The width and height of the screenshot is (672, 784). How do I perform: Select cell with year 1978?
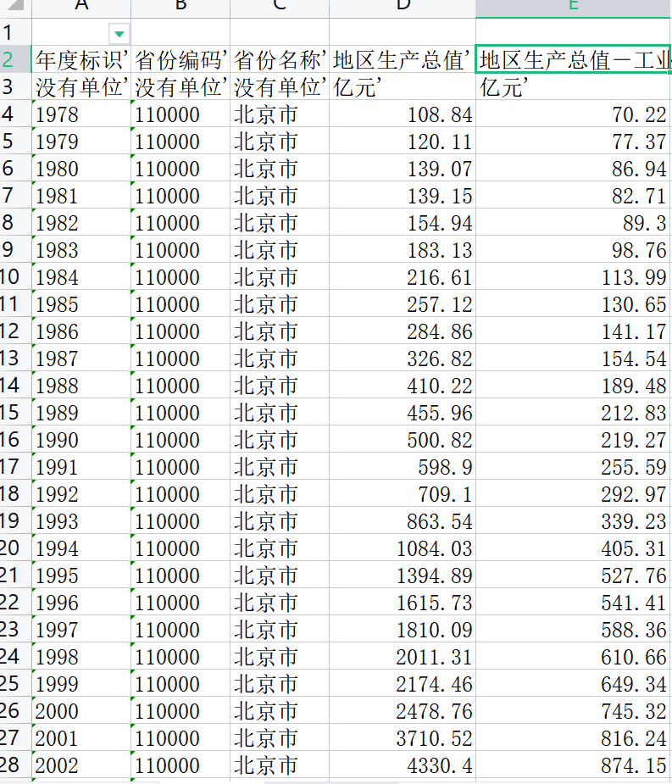tap(81, 114)
